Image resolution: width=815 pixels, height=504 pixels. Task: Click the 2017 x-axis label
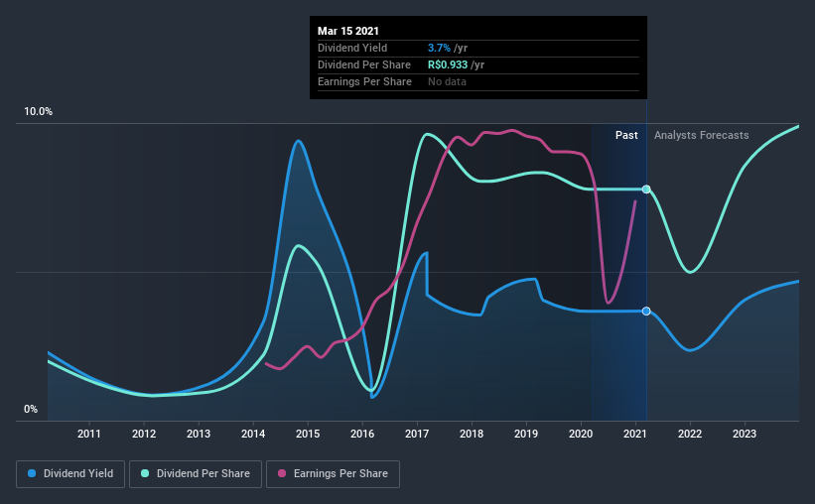tap(417, 434)
